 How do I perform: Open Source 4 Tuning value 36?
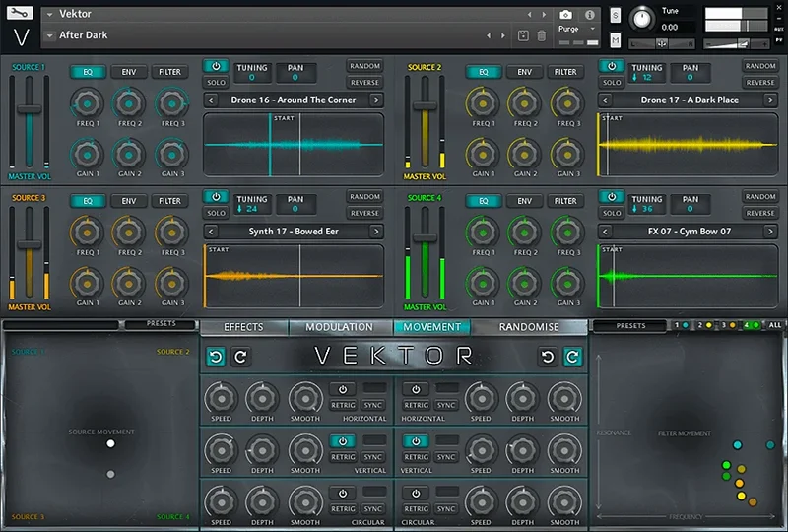(x=647, y=209)
